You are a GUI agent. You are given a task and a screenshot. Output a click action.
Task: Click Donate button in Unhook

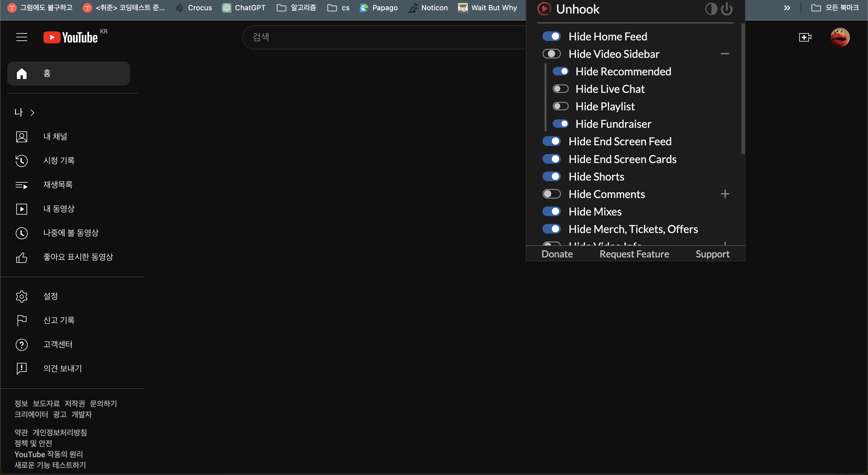(557, 254)
